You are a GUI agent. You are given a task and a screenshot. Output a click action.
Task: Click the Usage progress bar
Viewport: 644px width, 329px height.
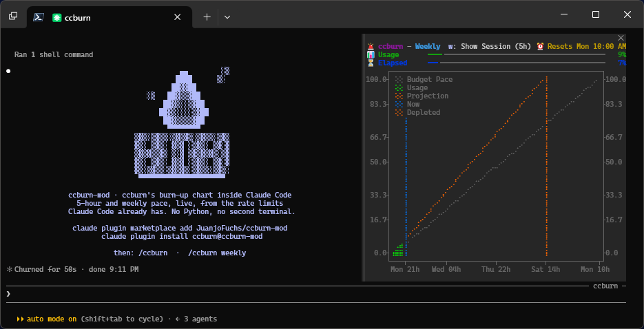pyautogui.click(x=517, y=54)
